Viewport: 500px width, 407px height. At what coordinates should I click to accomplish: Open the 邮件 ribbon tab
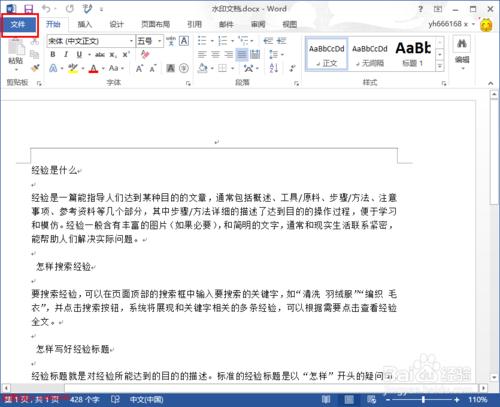[226, 24]
